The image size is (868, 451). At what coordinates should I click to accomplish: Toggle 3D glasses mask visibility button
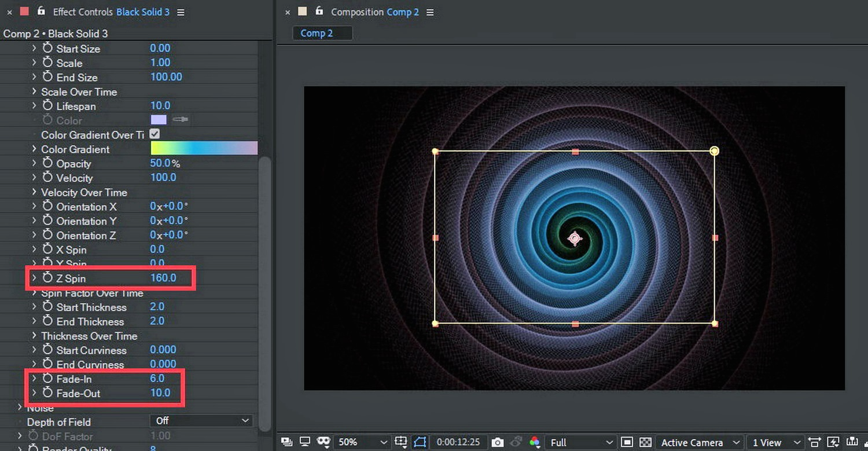point(324,442)
